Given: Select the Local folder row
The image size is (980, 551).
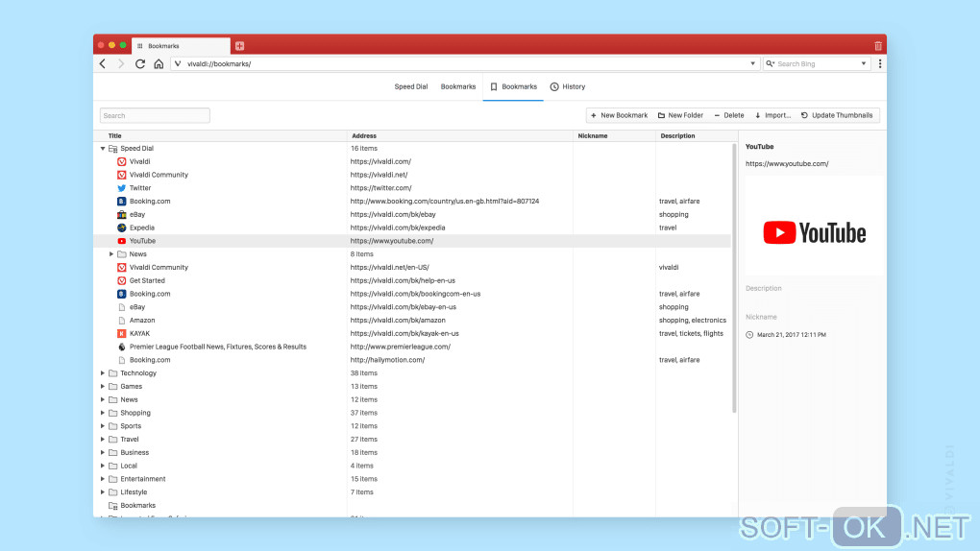Looking at the screenshot, I should (x=412, y=466).
